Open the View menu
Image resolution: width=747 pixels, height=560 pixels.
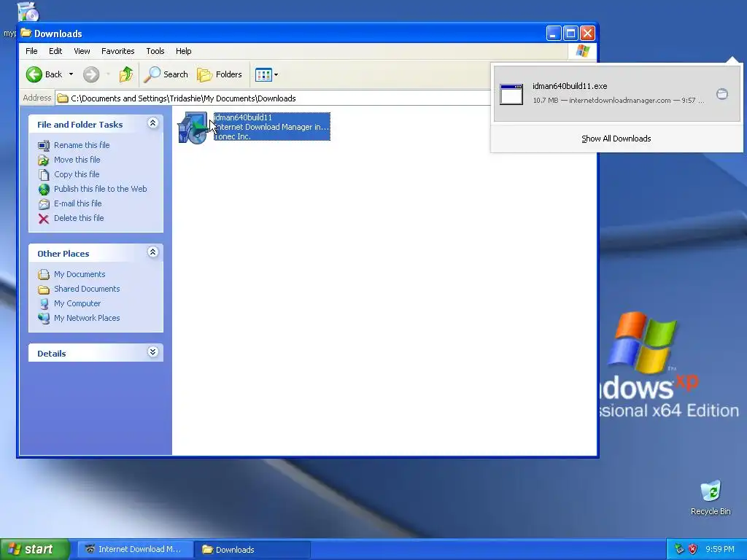pyautogui.click(x=82, y=51)
